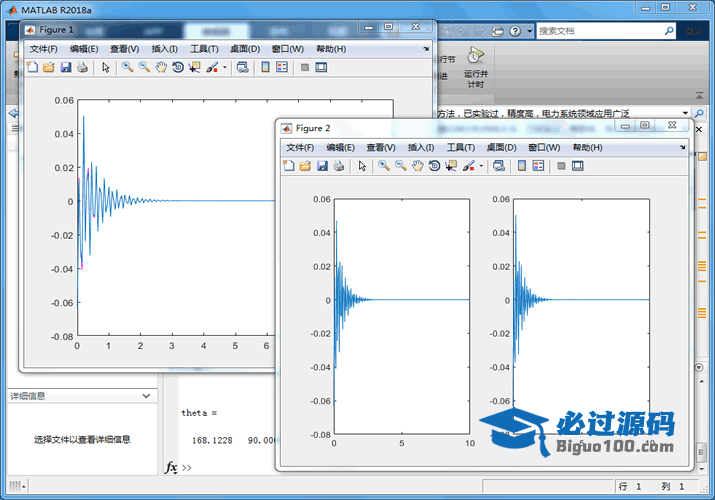Open 插入(I) menu in Figure 1
The image size is (715, 500).
click(165, 49)
